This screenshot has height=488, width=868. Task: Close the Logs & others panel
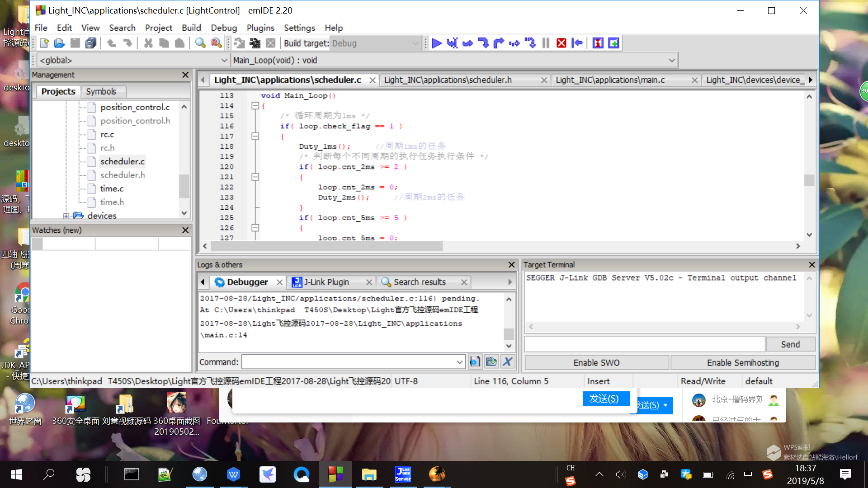pyautogui.click(x=511, y=265)
